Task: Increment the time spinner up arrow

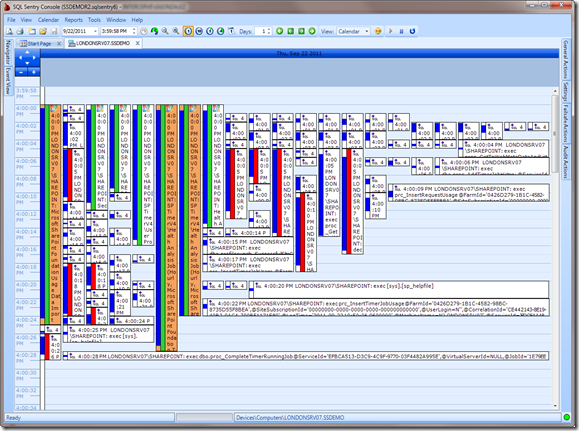Action: point(134,30)
